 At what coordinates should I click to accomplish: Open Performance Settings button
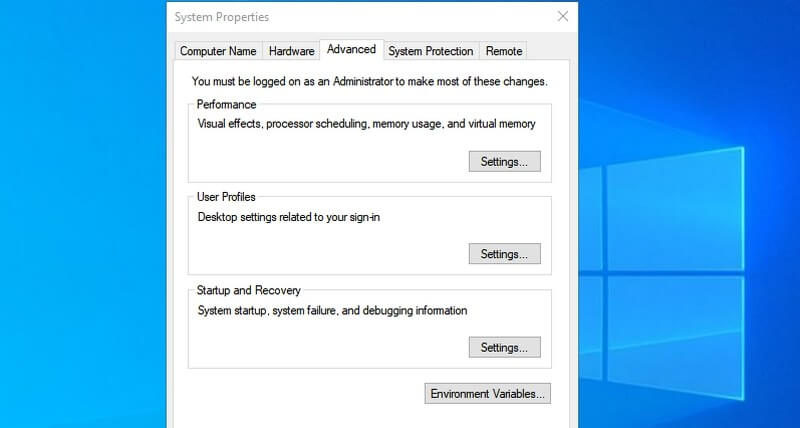[x=505, y=162]
